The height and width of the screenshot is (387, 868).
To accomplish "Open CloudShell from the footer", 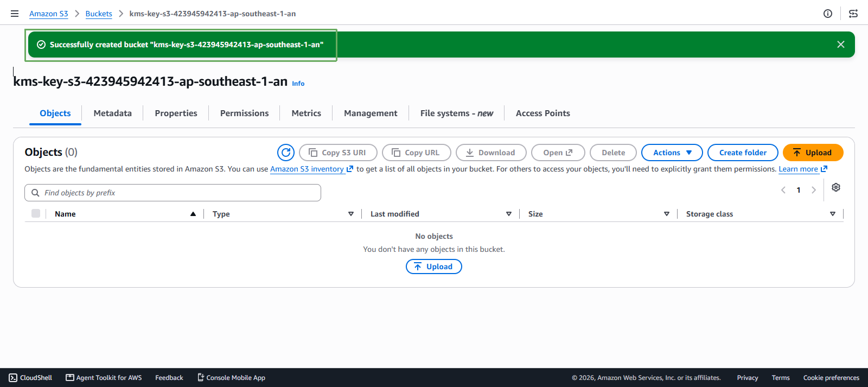I will click(30, 378).
